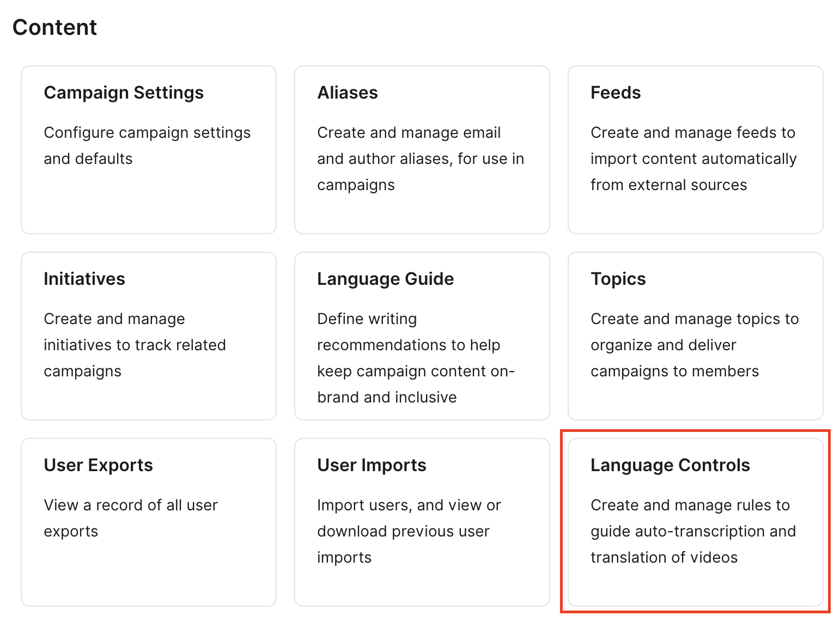Open the User Imports card
840x622 pixels.
[422, 522]
